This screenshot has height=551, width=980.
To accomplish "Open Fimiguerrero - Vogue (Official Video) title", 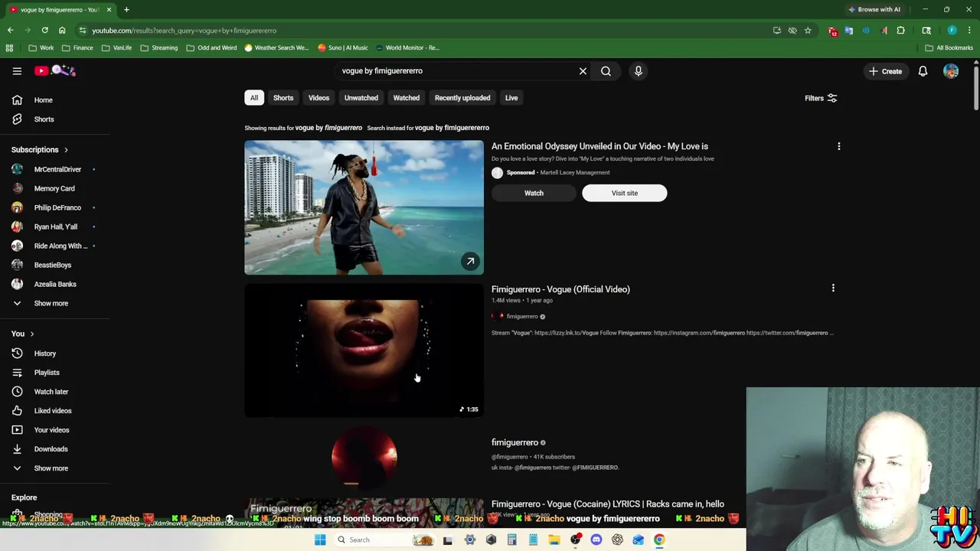I will [x=560, y=289].
